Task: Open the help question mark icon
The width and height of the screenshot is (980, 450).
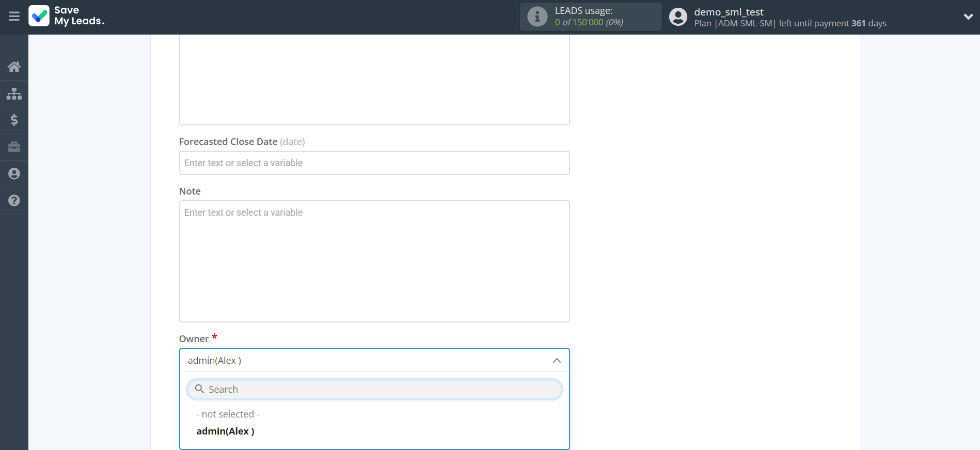Action: click(14, 201)
